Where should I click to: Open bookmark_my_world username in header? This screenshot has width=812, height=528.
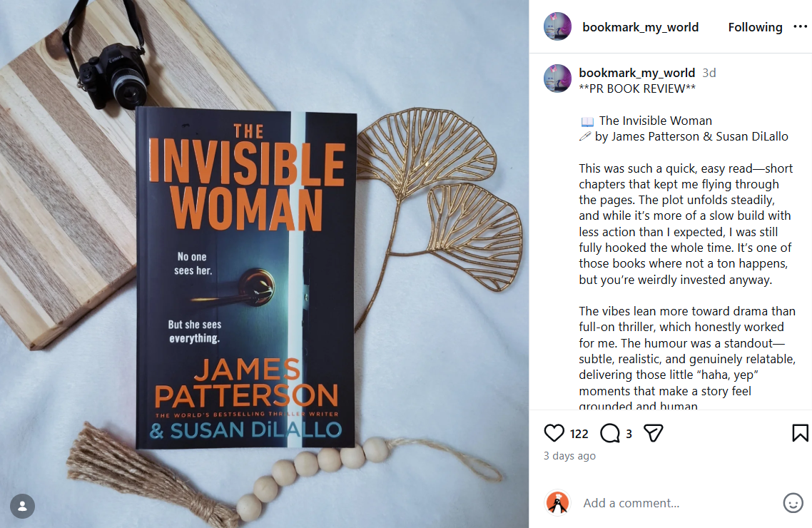(x=640, y=27)
